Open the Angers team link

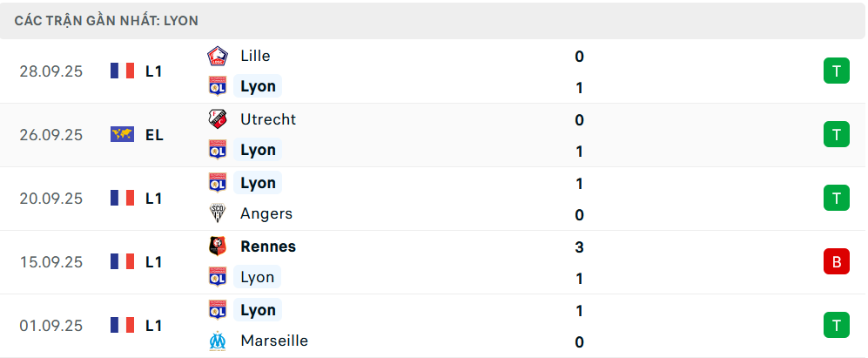pos(266,213)
